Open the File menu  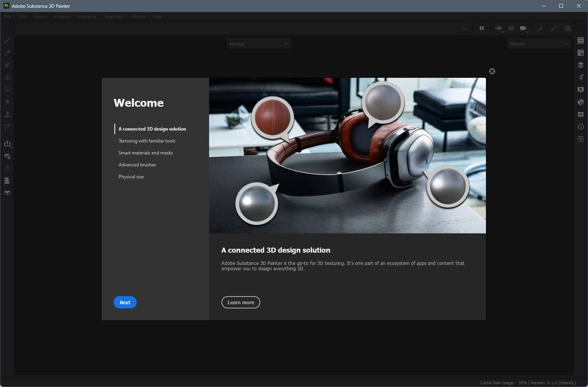[x=8, y=17]
